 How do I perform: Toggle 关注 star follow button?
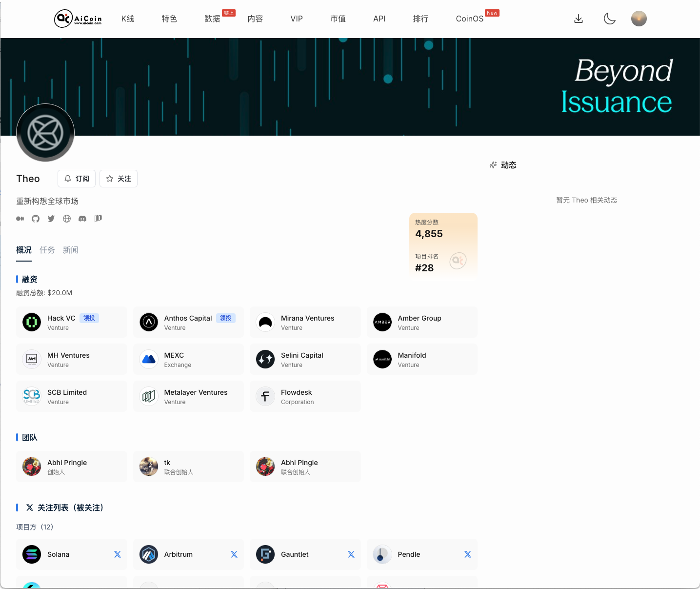click(x=119, y=179)
